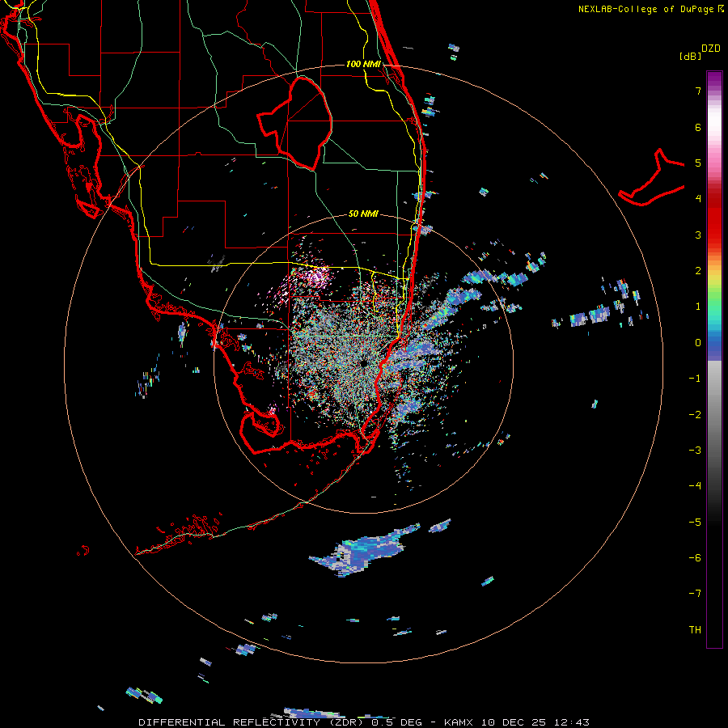Click the -5 dB value on the legend
Viewport: 728px width, 728px height.
pos(695,522)
